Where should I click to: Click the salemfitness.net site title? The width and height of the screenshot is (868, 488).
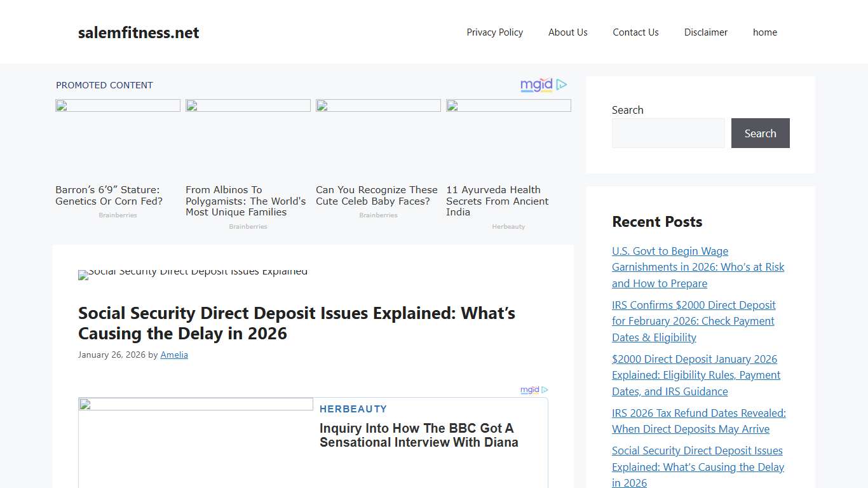click(x=138, y=32)
